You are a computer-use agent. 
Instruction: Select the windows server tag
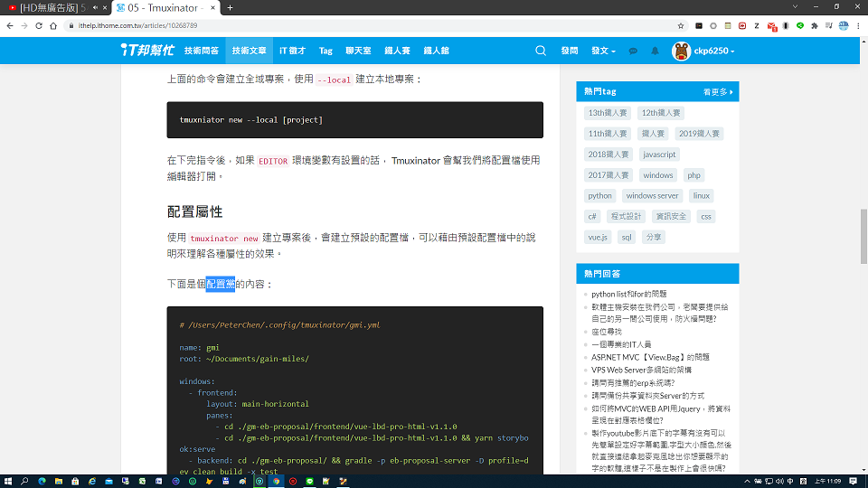[652, 196]
